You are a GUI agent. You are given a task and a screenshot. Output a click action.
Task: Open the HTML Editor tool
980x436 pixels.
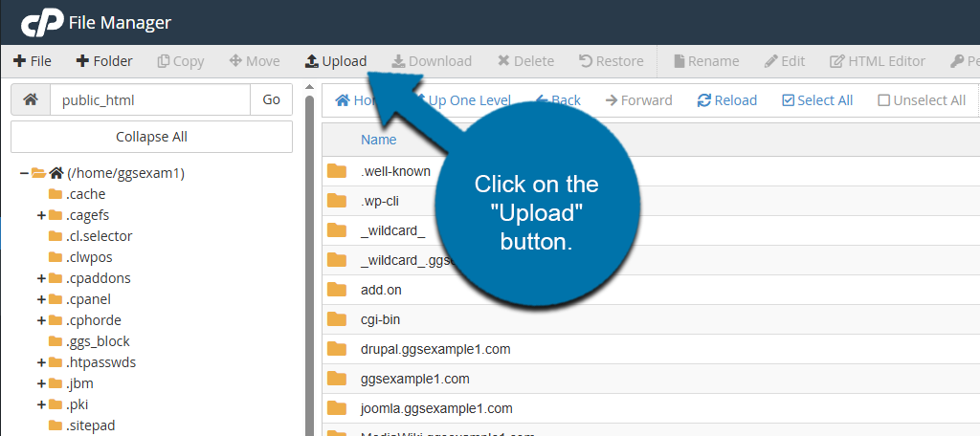coord(878,61)
